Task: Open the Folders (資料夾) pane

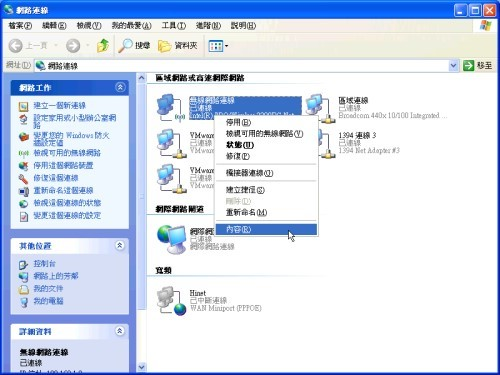Action: [x=178, y=46]
